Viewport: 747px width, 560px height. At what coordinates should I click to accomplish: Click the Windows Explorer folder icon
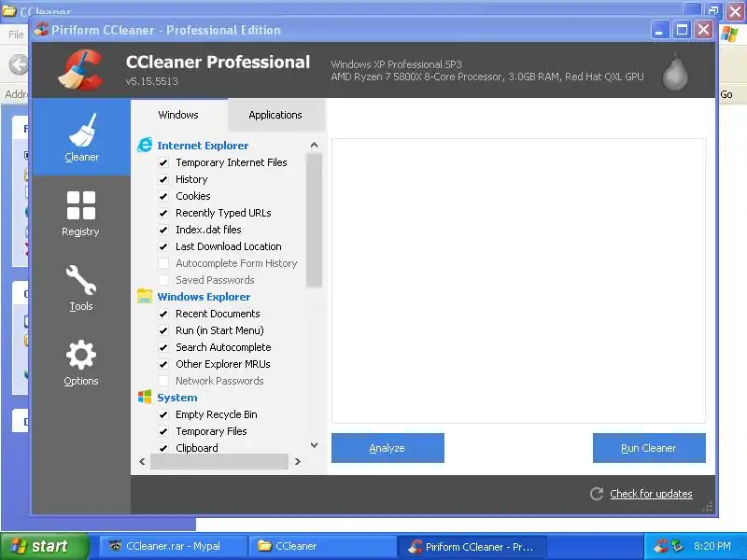click(145, 296)
